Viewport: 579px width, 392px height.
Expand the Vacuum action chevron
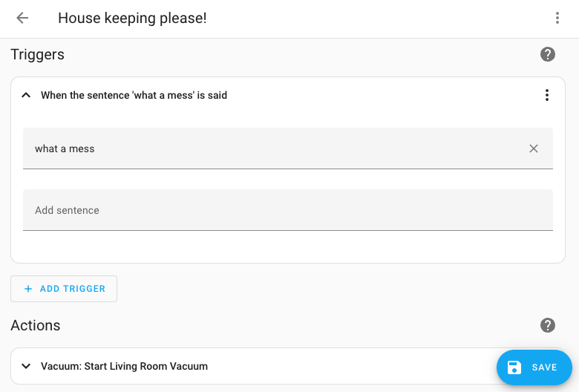(26, 366)
